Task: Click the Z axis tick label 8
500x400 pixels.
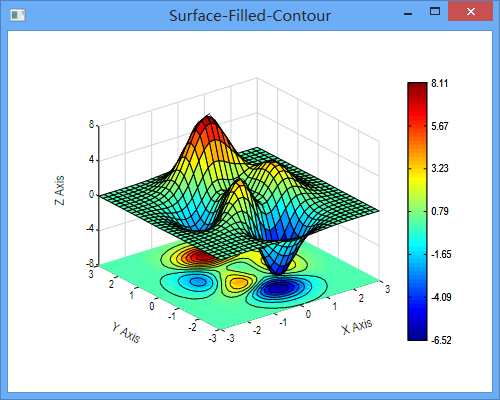Action: [91, 125]
